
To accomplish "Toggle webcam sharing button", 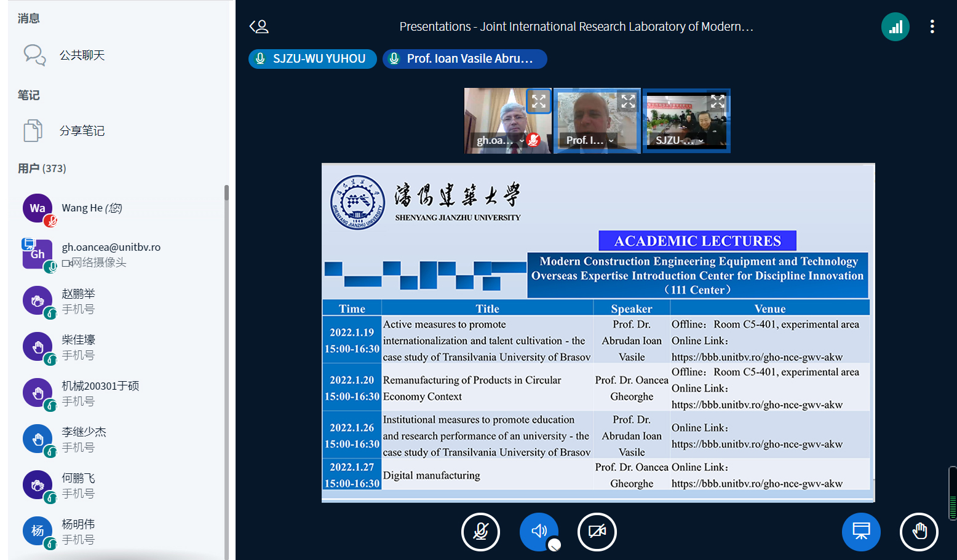I will pos(597,532).
